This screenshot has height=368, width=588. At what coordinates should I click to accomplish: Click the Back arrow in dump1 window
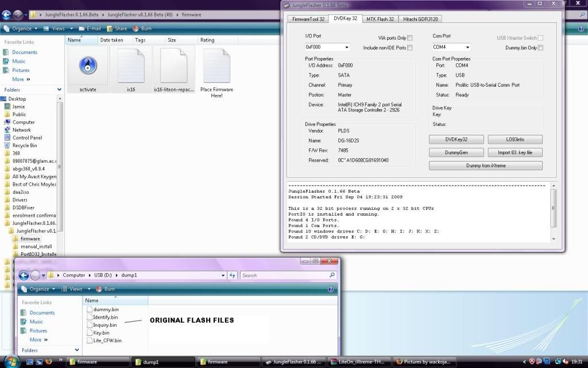pyautogui.click(x=24, y=275)
